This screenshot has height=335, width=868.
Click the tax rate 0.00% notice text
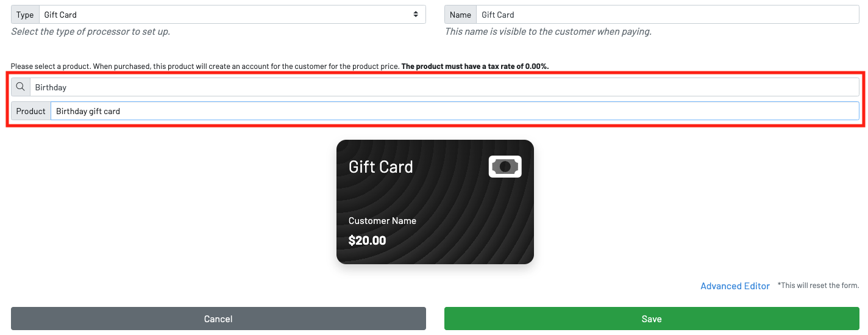point(475,66)
